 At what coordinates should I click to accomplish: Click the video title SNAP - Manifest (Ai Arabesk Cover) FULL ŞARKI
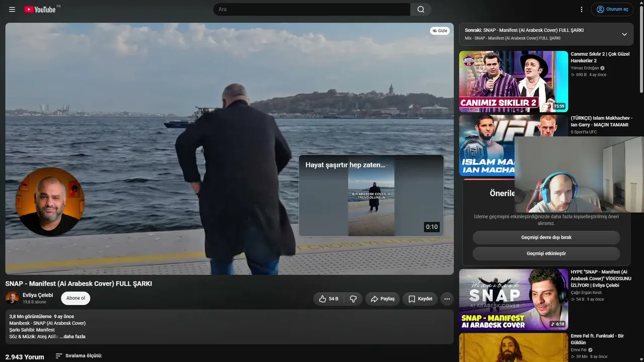point(78,284)
